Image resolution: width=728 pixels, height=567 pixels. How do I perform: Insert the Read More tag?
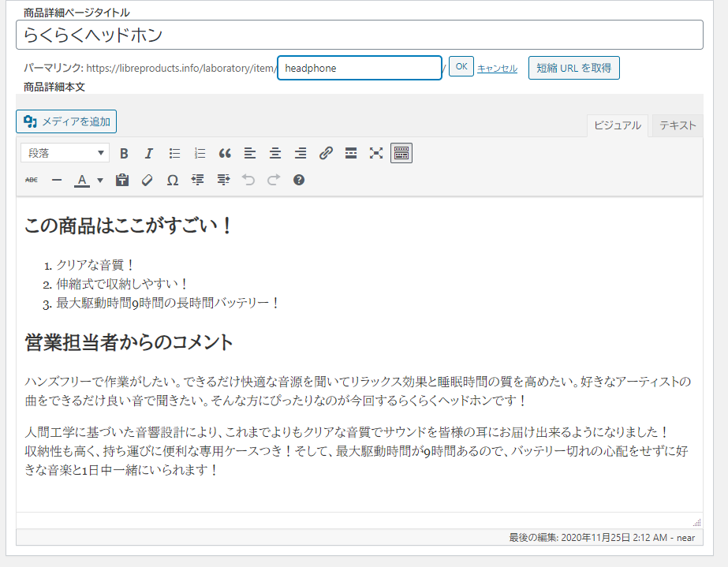click(x=351, y=153)
